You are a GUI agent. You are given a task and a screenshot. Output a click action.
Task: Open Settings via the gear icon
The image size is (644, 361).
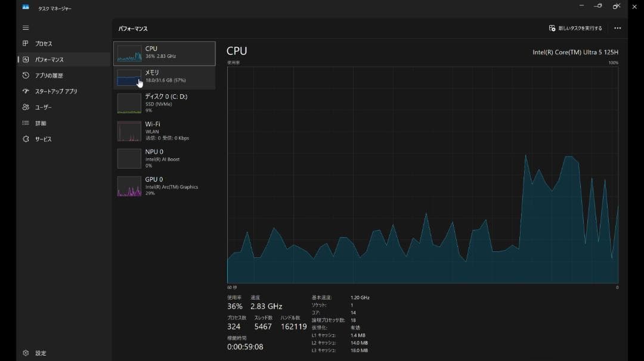click(26, 353)
